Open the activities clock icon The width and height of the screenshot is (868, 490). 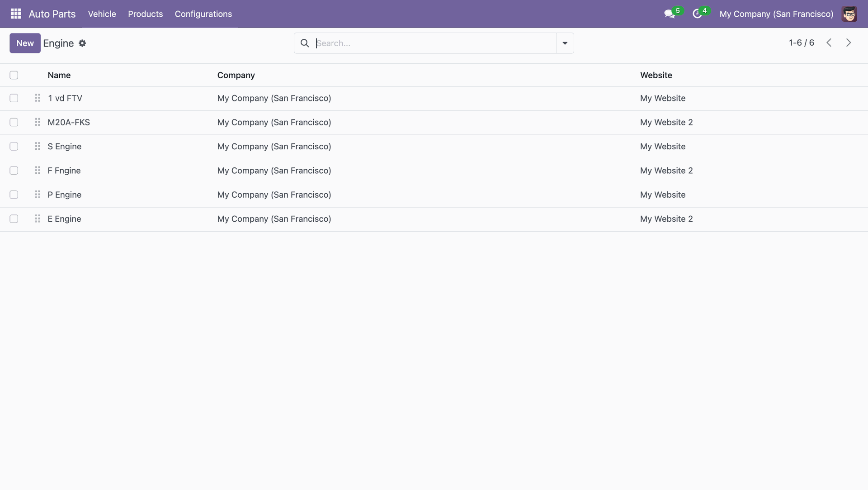tap(697, 14)
